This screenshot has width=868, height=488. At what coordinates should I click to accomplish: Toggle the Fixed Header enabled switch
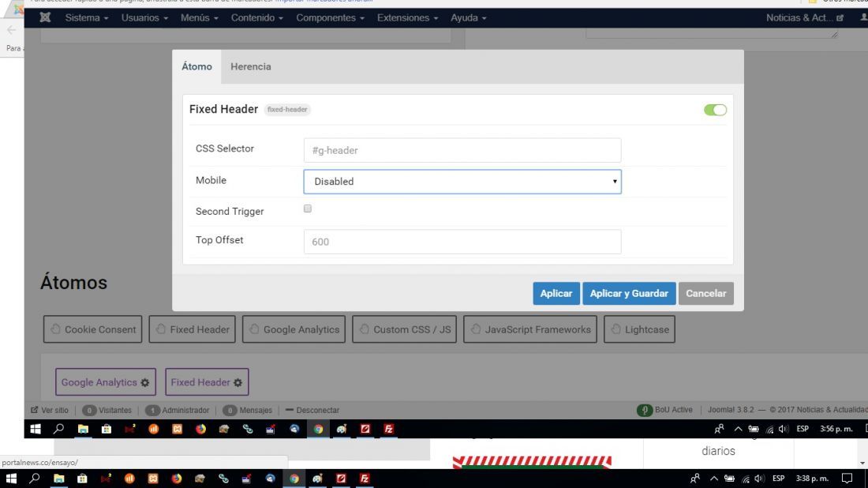(715, 110)
